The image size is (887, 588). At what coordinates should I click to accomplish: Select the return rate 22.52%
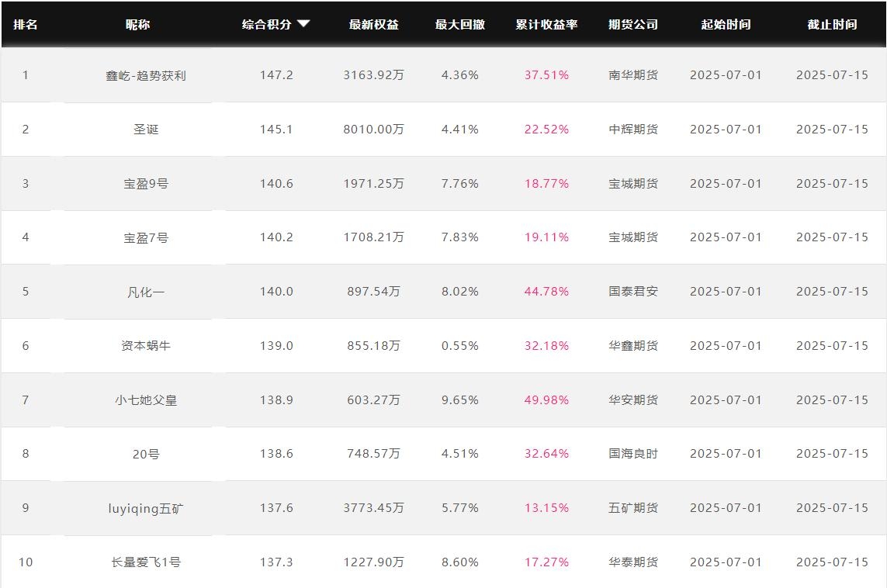coord(546,130)
